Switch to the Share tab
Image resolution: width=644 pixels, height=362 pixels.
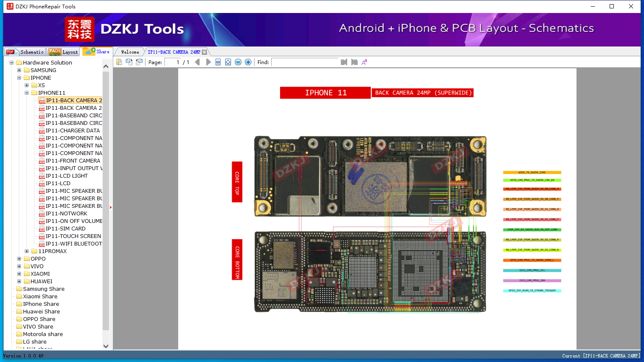pos(96,52)
